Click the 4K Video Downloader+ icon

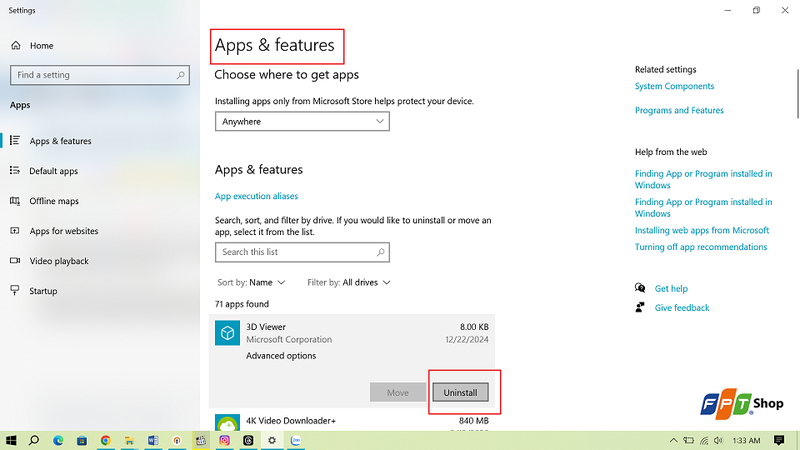pos(228,422)
